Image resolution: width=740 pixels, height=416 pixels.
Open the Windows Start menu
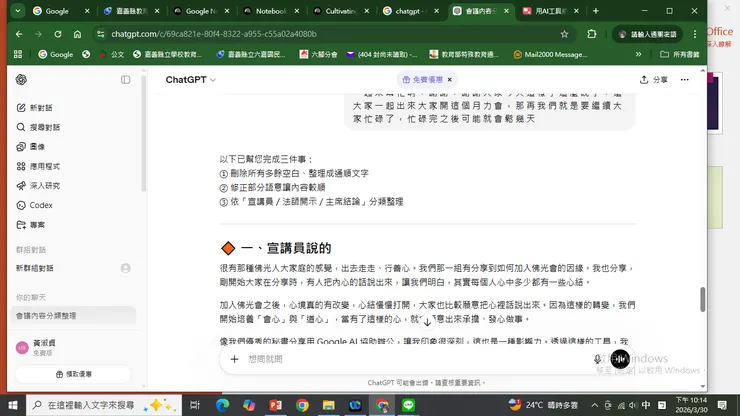point(13,405)
